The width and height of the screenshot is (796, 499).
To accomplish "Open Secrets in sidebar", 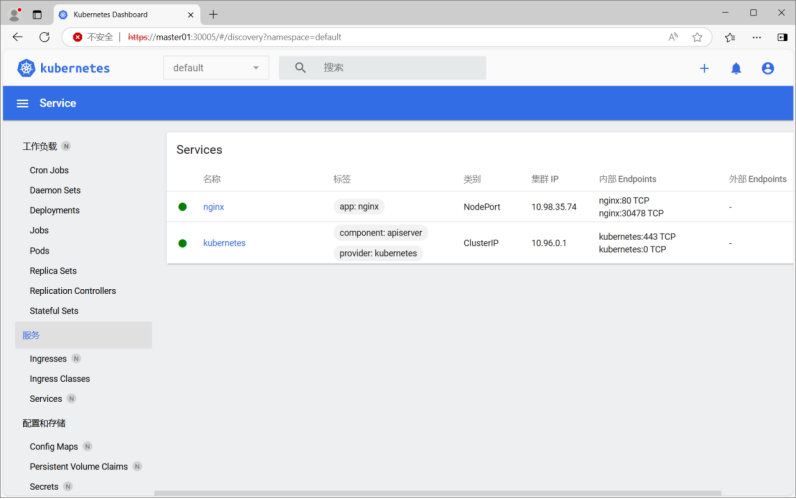I will tap(44, 487).
